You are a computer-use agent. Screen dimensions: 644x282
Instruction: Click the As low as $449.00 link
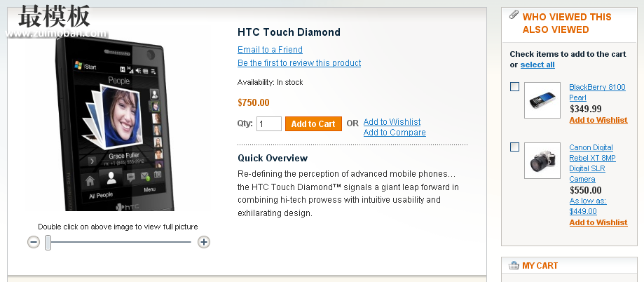588,206
